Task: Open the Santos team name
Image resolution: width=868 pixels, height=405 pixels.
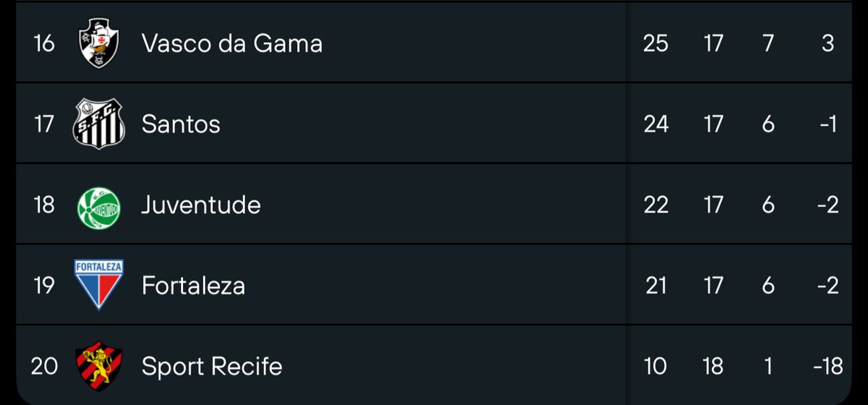Action: (x=181, y=124)
